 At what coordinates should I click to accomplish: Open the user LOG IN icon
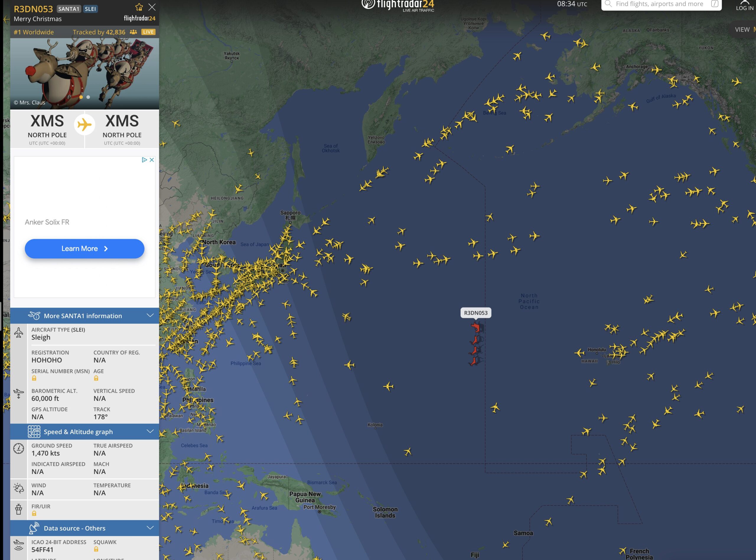click(744, 5)
